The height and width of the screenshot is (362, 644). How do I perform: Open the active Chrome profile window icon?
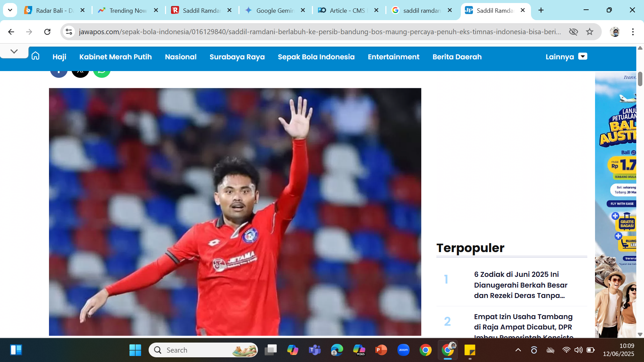click(x=448, y=350)
